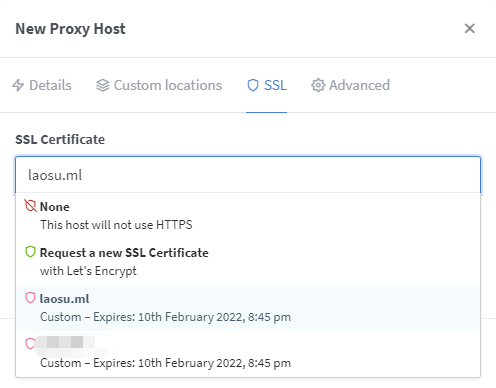Click the 'with Let's Encrypt' description text
Screen dimensions: 496x388
pos(88,271)
